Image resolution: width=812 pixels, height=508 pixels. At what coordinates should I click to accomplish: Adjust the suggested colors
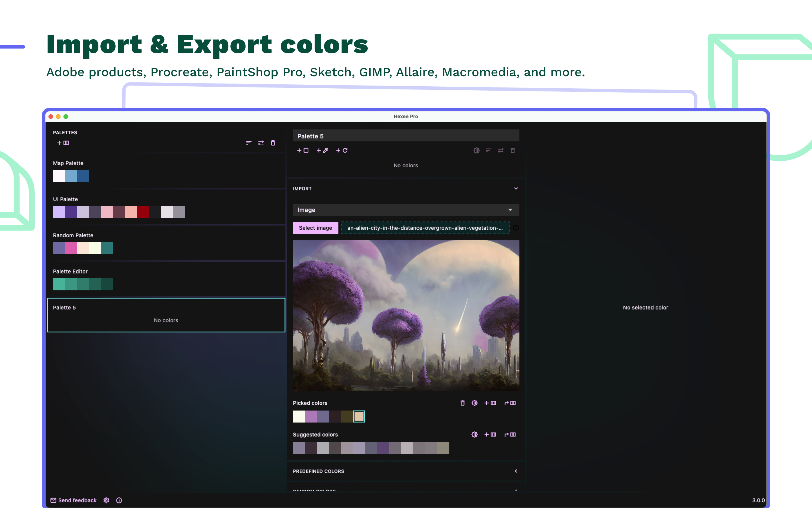click(475, 434)
